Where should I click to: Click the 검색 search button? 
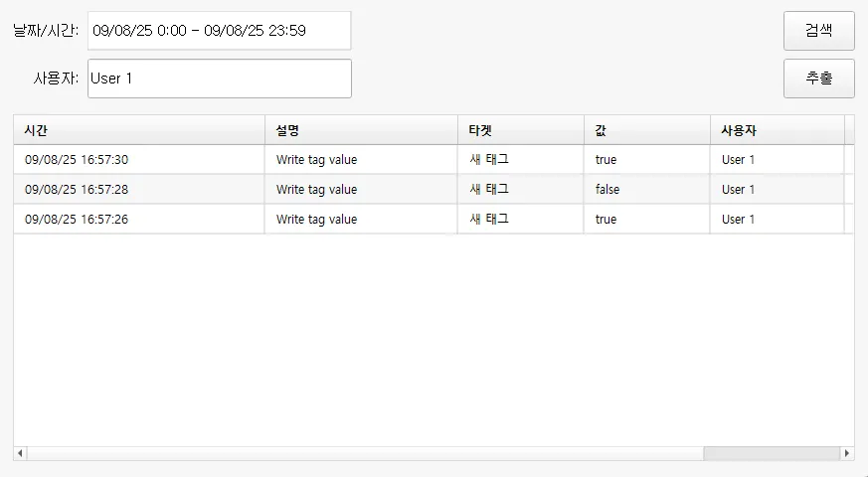coord(818,30)
